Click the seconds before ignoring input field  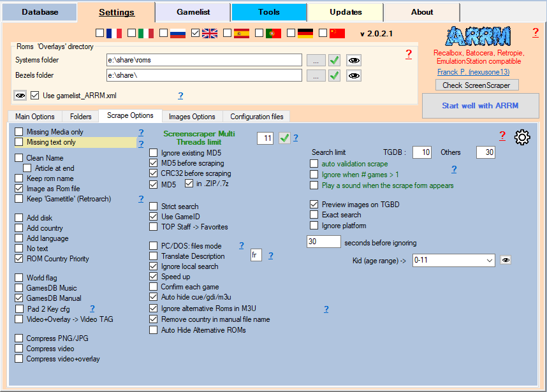[x=324, y=242]
